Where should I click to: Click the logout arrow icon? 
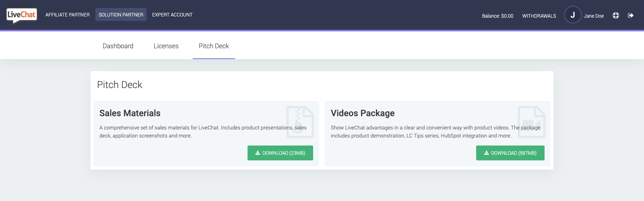coord(631,15)
